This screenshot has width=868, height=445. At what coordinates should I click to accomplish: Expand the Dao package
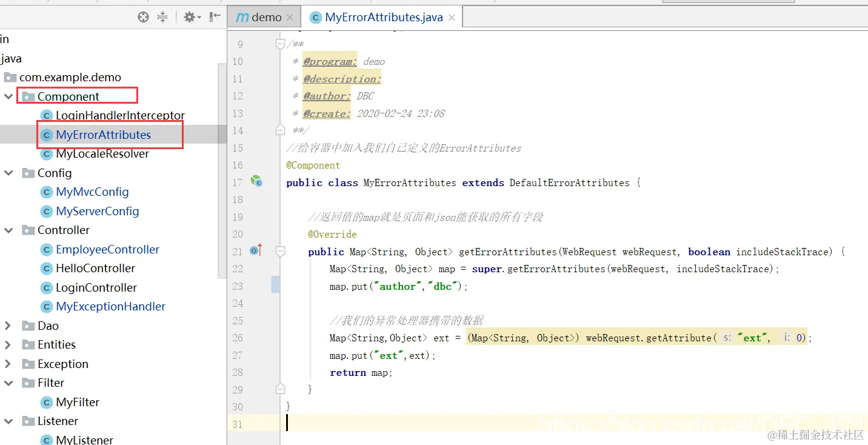(8, 326)
